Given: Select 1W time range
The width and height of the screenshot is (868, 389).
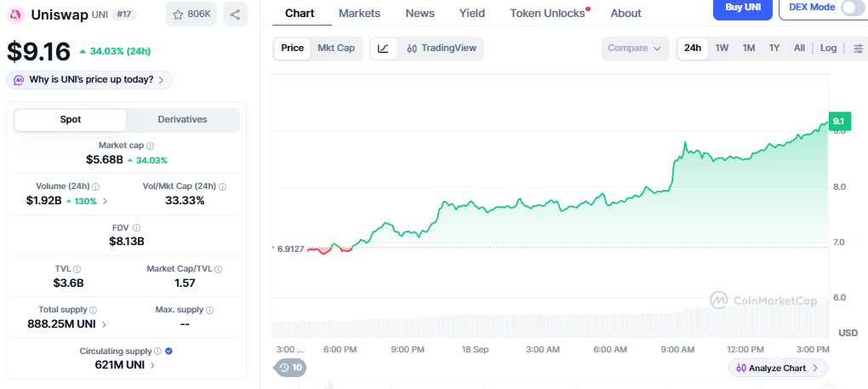Looking at the screenshot, I should 722,49.
